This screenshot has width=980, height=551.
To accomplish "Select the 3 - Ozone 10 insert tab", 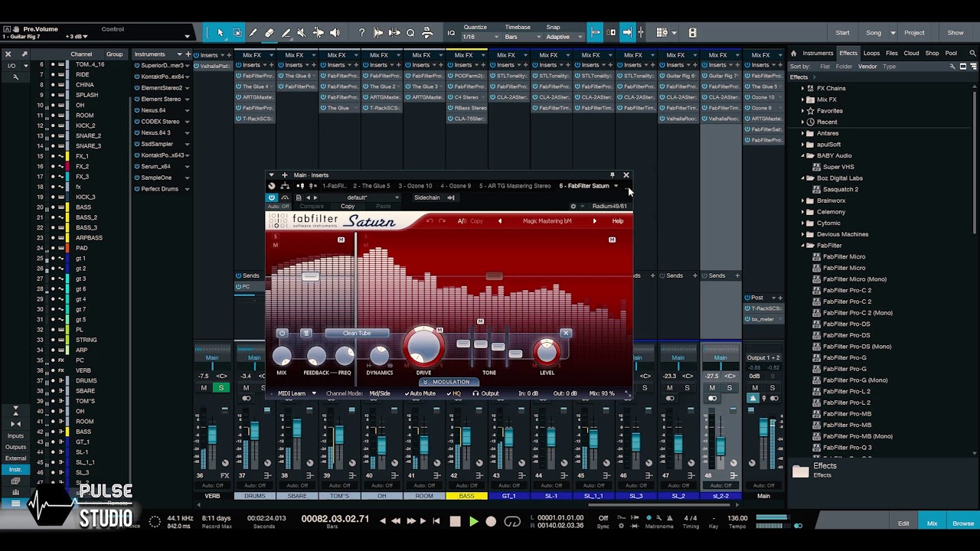I will [x=414, y=186].
